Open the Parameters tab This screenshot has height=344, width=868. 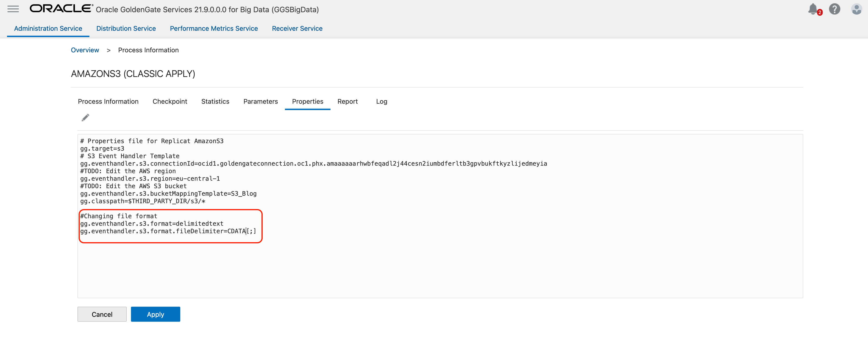coord(261,101)
